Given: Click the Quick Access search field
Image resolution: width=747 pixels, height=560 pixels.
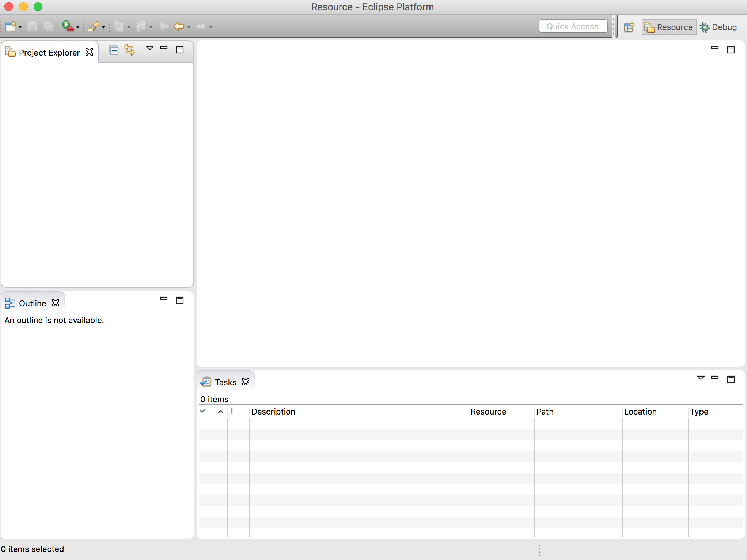Looking at the screenshot, I should [x=573, y=26].
